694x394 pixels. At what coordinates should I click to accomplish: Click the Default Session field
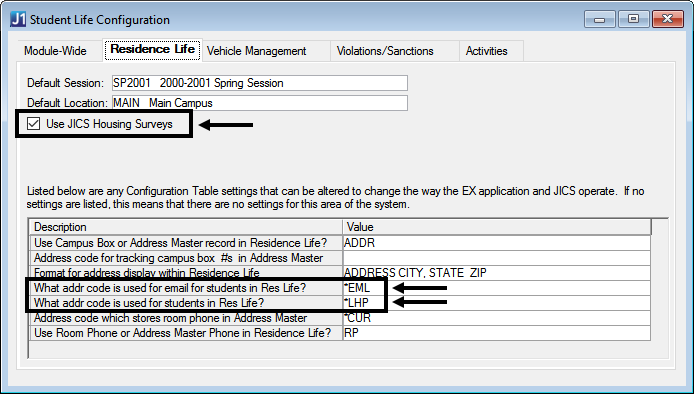pos(260,83)
